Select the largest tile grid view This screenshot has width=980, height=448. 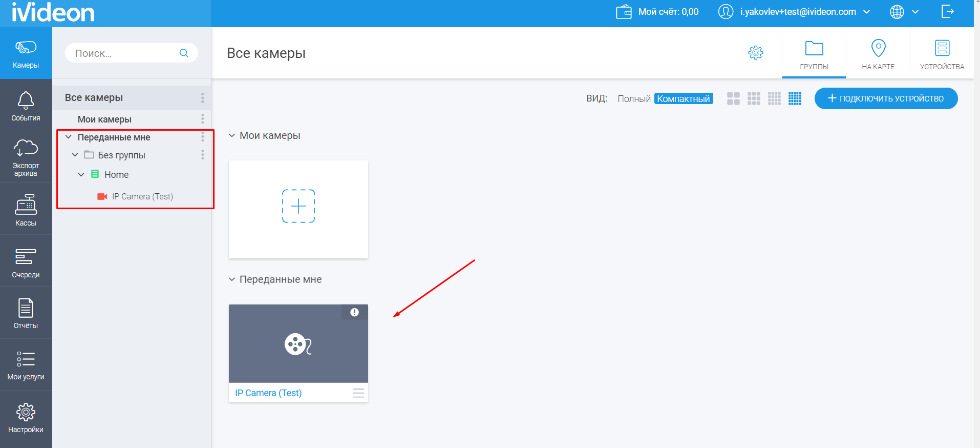pyautogui.click(x=733, y=98)
